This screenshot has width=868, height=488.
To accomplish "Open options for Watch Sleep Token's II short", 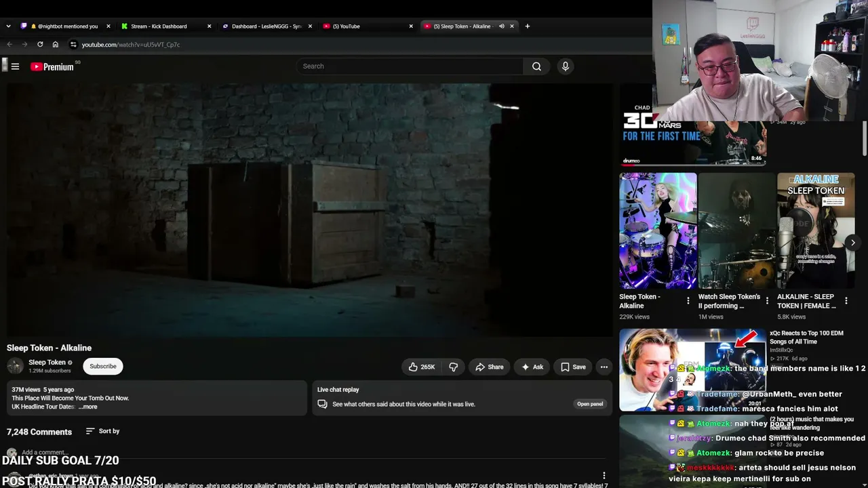I will coord(767,300).
